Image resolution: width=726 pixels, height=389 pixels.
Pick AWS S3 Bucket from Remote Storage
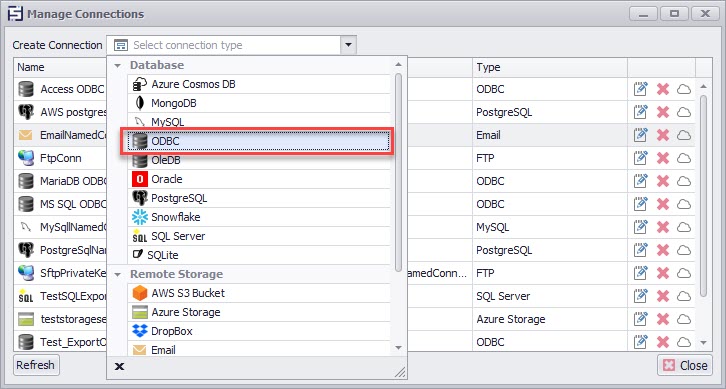coord(259,293)
